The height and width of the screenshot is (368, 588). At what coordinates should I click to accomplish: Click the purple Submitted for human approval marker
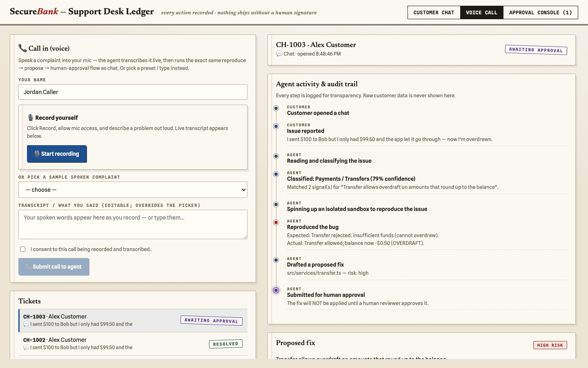tap(276, 290)
